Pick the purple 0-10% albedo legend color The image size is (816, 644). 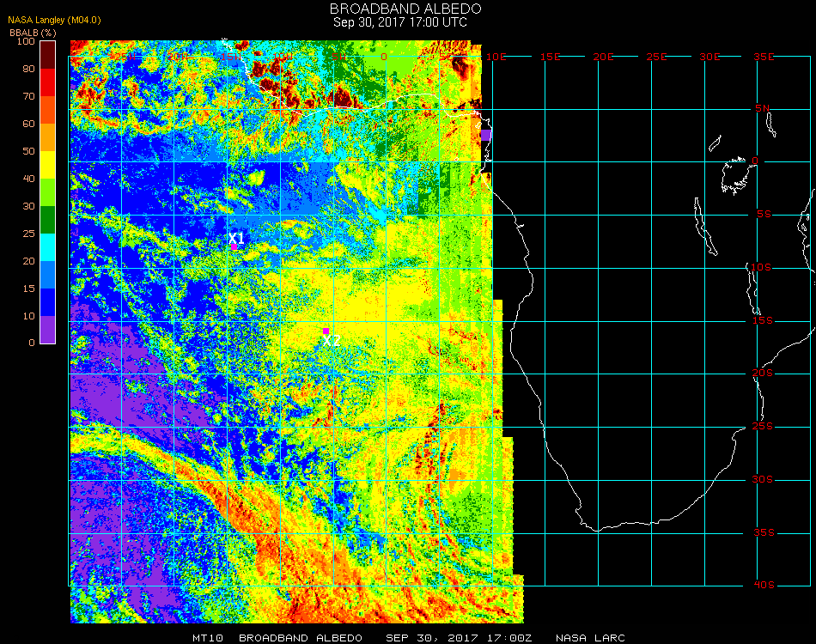pos(48,329)
